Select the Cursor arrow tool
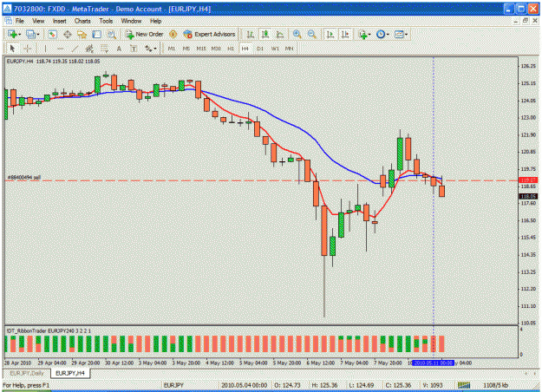Viewport: 542px width, 392px height. coord(12,49)
